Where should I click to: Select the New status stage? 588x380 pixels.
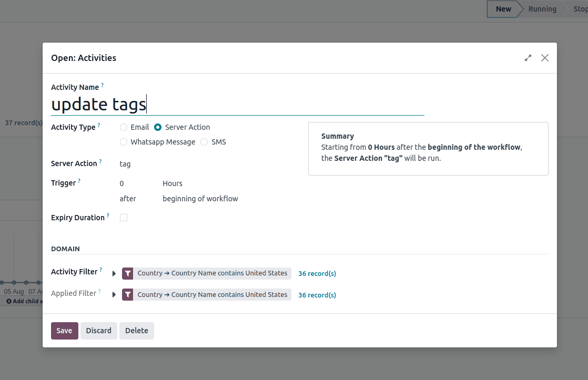503,9
